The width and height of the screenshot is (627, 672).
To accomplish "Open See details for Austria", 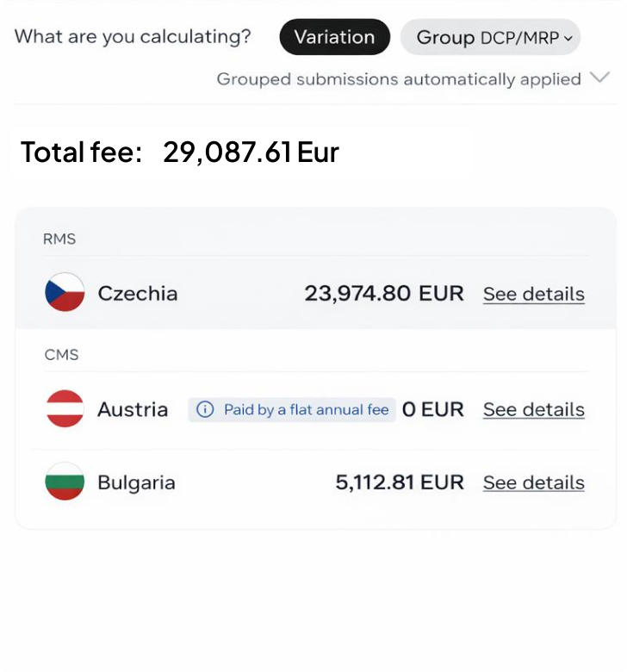I will 533,410.
